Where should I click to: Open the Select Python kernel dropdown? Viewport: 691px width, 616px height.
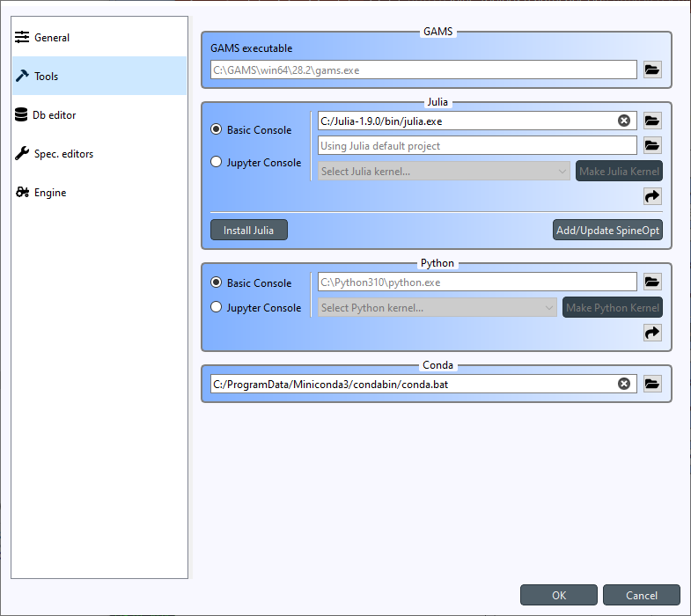[x=437, y=307]
